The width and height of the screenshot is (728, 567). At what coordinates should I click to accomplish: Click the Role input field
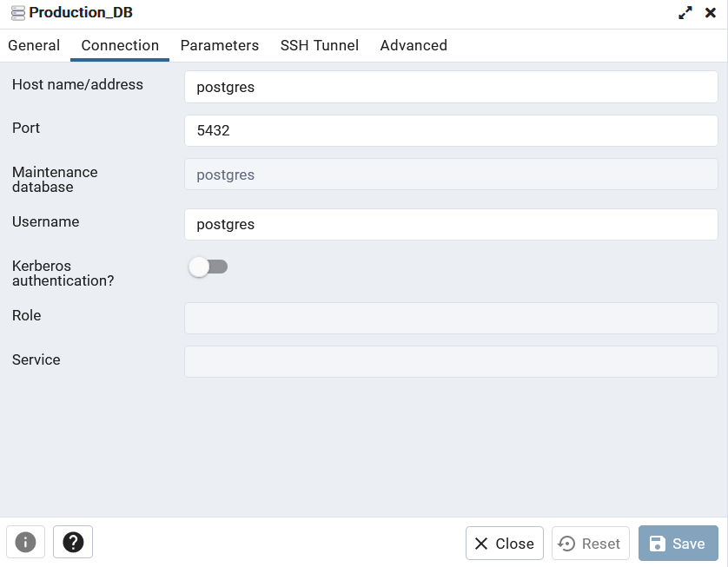(x=451, y=318)
